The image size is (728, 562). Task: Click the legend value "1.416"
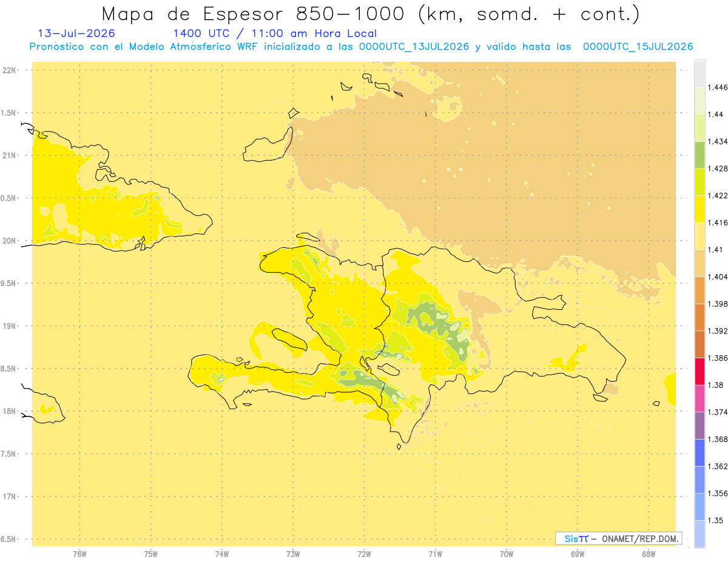(x=718, y=222)
